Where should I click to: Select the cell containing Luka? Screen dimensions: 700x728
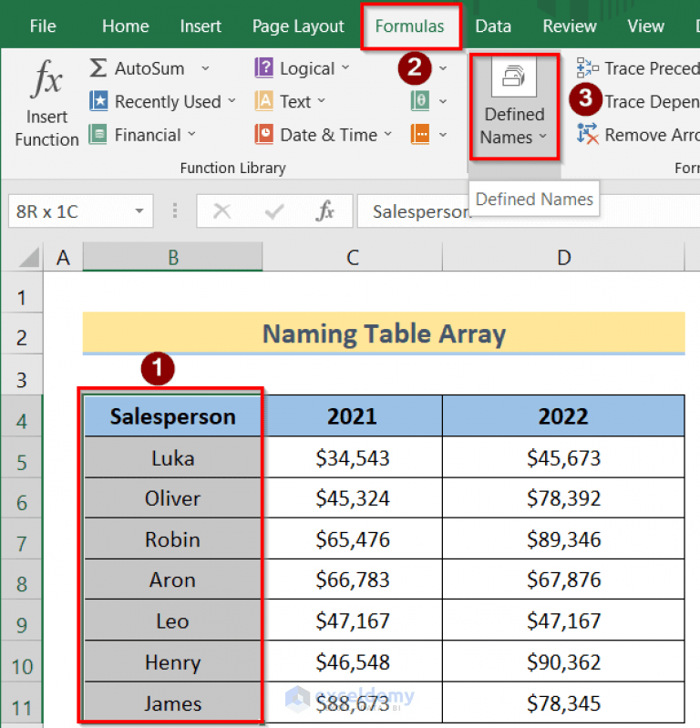point(173,457)
